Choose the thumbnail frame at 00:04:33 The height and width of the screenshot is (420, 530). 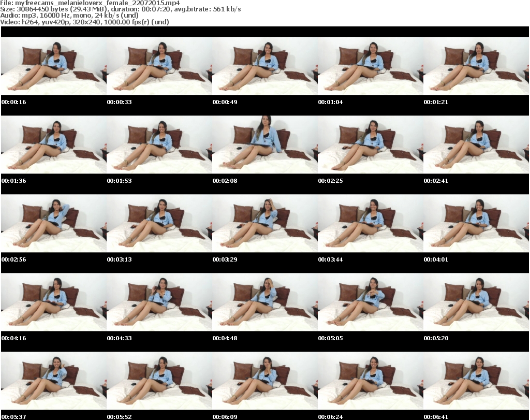point(159,302)
